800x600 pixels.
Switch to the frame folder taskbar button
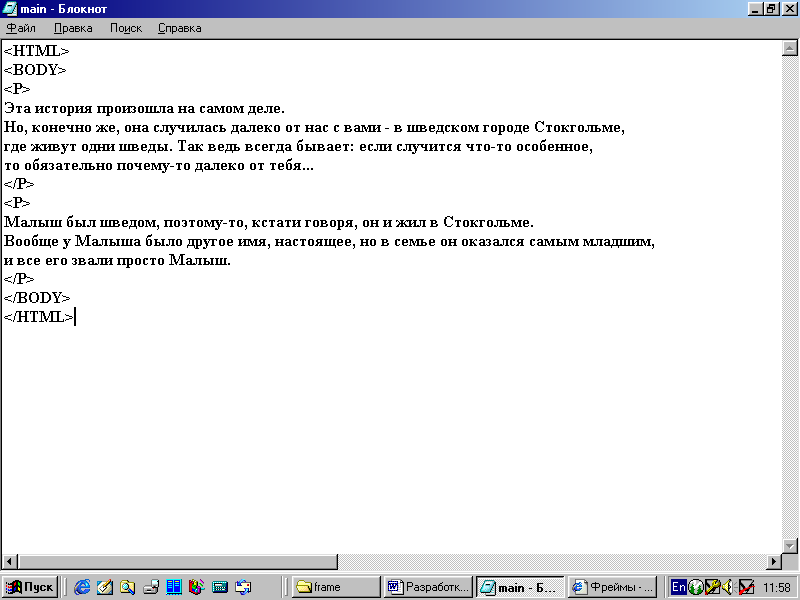tap(336, 587)
